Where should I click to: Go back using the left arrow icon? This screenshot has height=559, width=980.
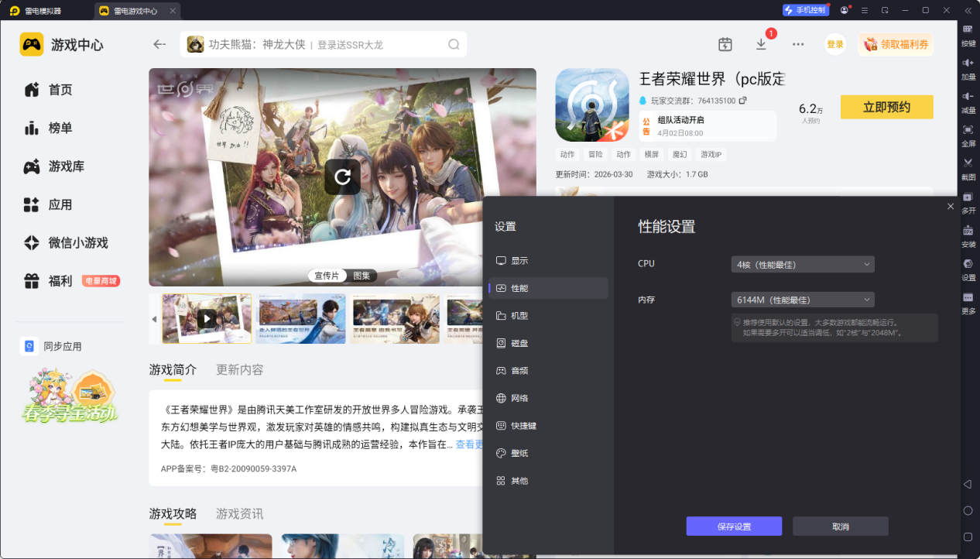click(159, 44)
